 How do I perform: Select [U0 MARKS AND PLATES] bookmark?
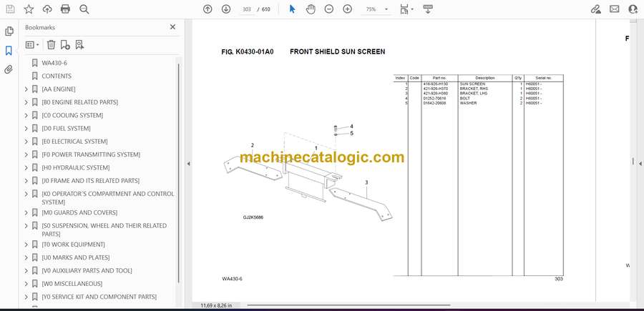click(76, 257)
